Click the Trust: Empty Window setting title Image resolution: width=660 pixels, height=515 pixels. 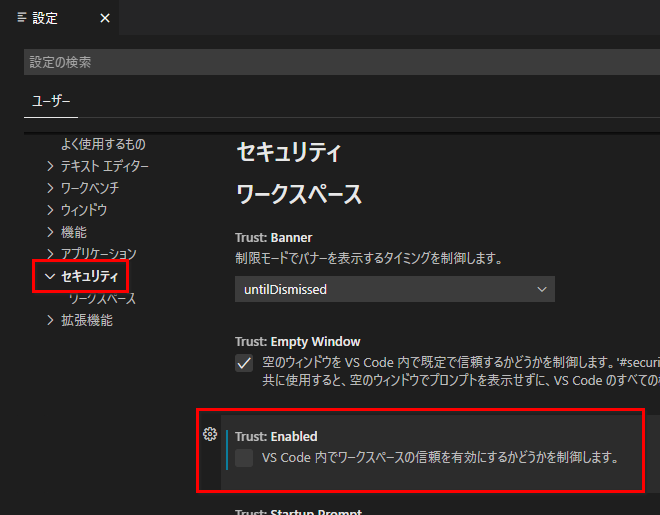click(298, 342)
